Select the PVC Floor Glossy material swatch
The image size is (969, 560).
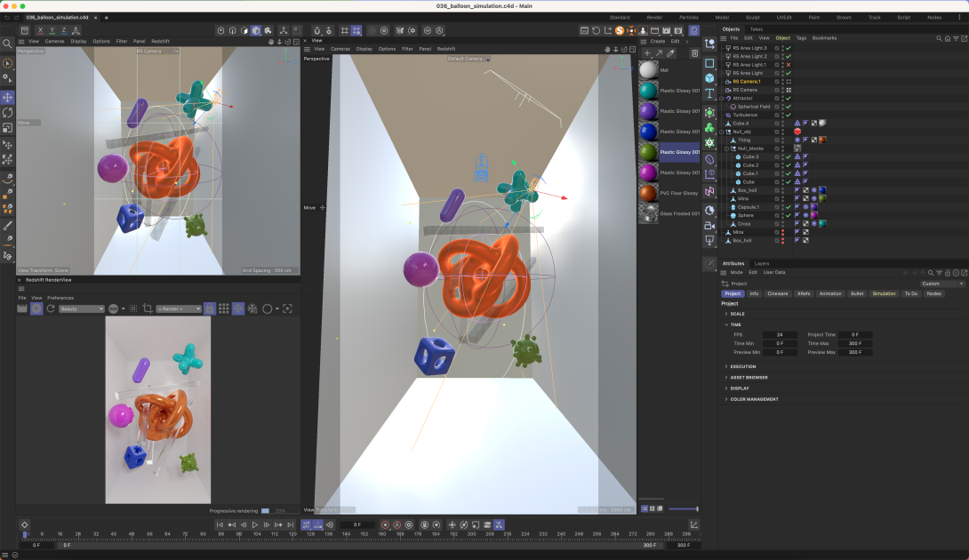tap(648, 193)
